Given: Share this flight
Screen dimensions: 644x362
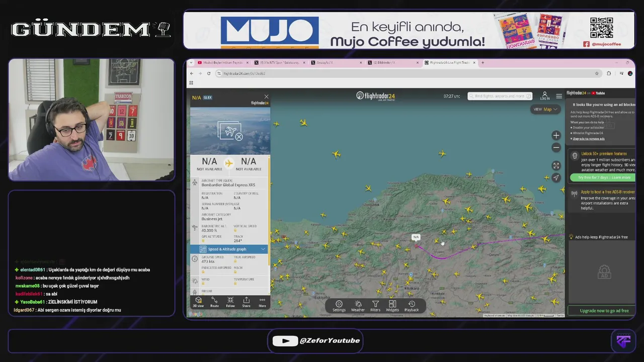Looking at the screenshot, I should click(x=246, y=302).
